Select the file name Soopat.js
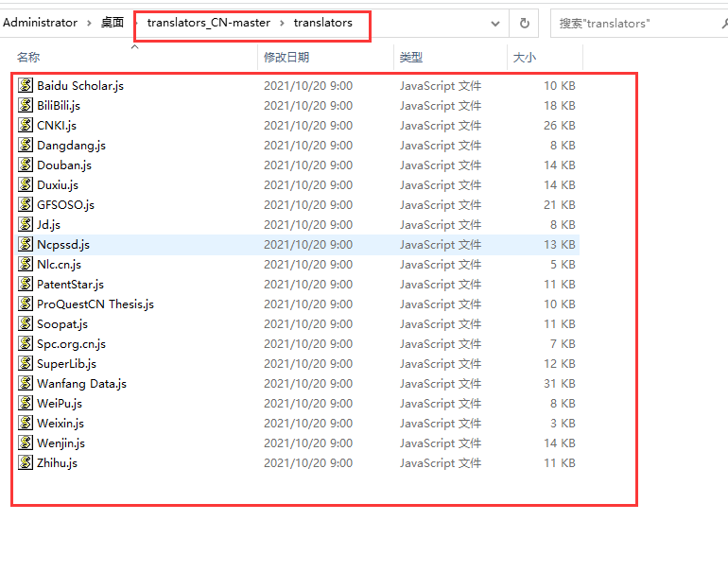Screen dimensions: 728x573 point(62,323)
